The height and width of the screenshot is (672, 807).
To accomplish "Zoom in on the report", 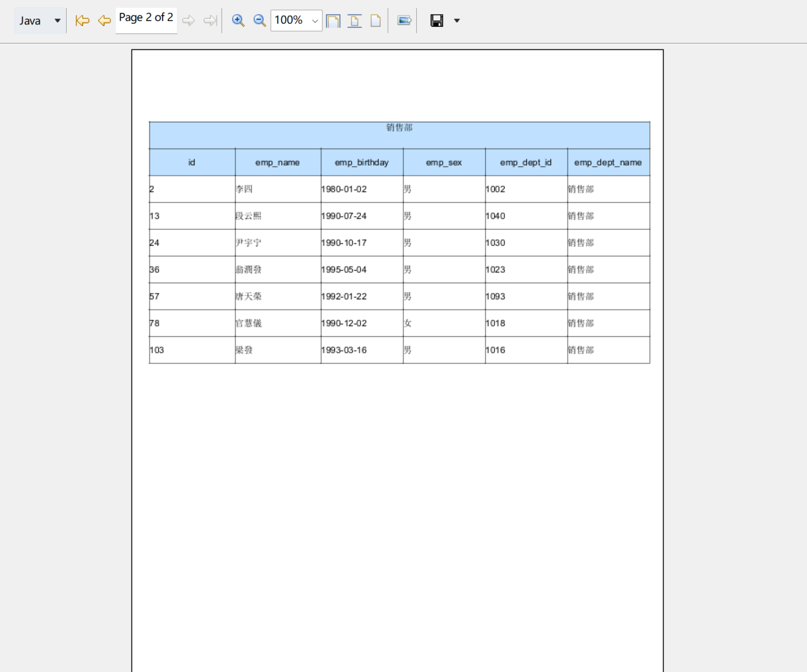I will 239,20.
